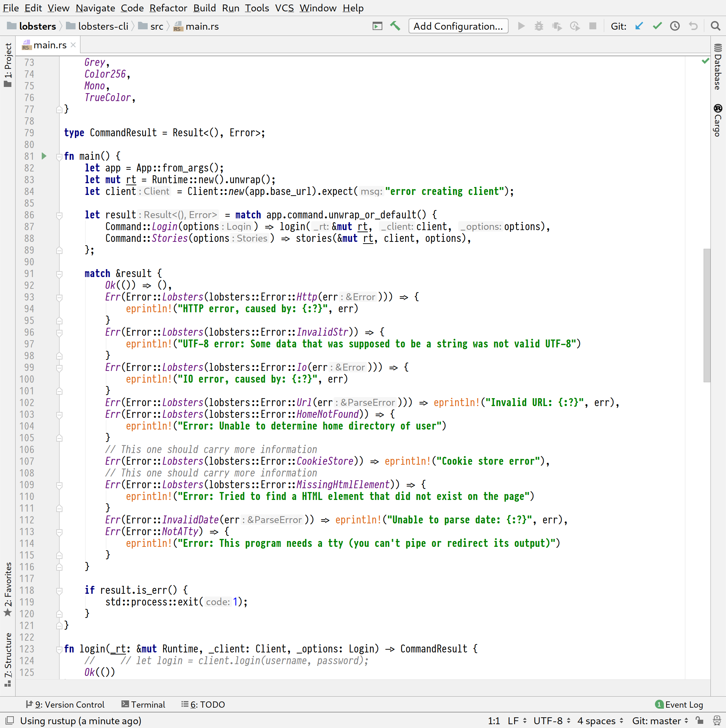Click the Build project hammer icon
Image resolution: width=726 pixels, height=728 pixels.
click(395, 26)
